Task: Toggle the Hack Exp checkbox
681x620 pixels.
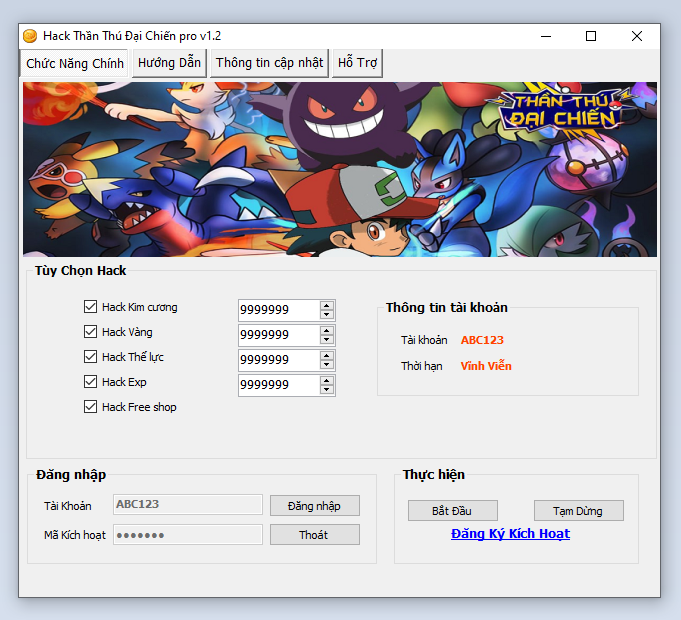Action: (x=91, y=382)
